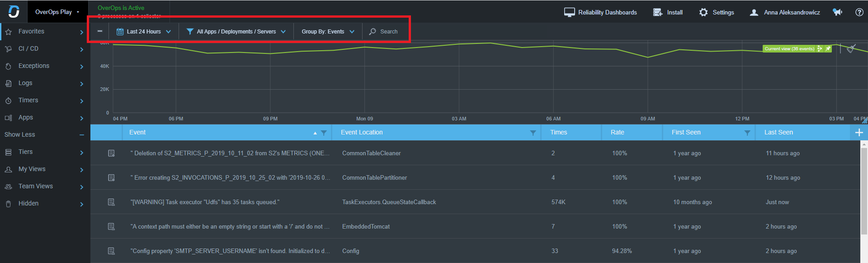Open the Last 24 Hours time dropdown
This screenshot has height=263, width=868.
pos(144,32)
